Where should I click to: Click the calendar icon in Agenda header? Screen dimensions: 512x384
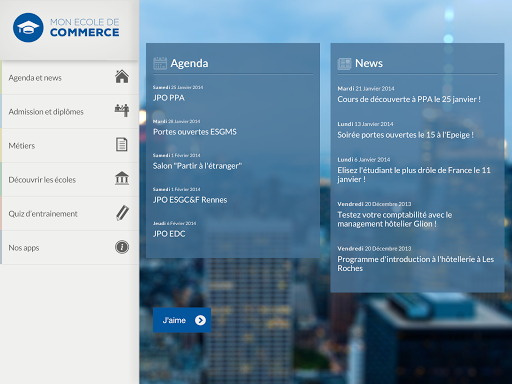pyautogui.click(x=160, y=63)
